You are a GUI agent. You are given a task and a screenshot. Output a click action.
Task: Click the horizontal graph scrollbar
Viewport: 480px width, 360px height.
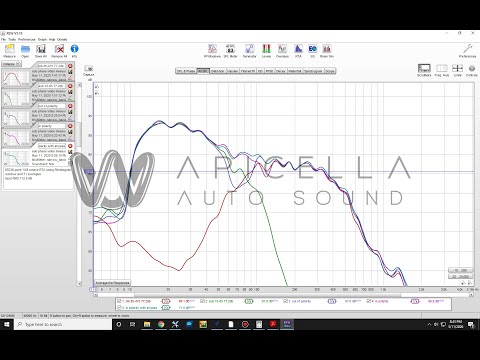click(x=283, y=295)
